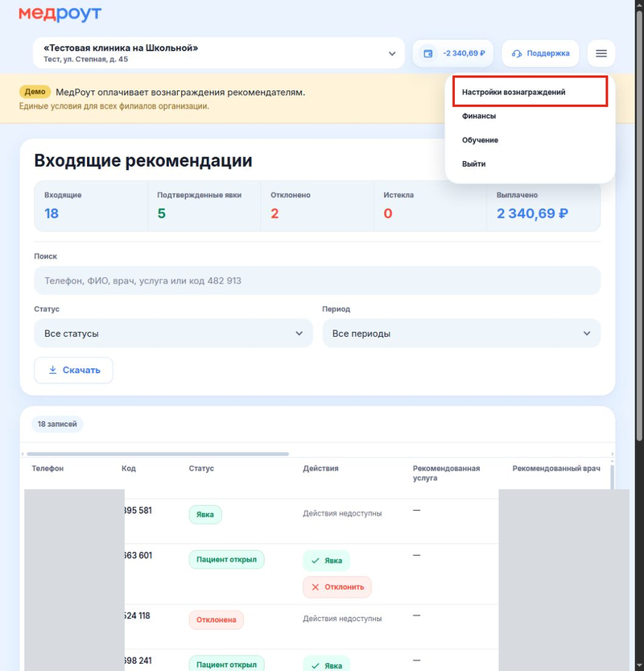This screenshot has width=644, height=671.
Task: Click the МедРоут logo
Action: coord(60,14)
